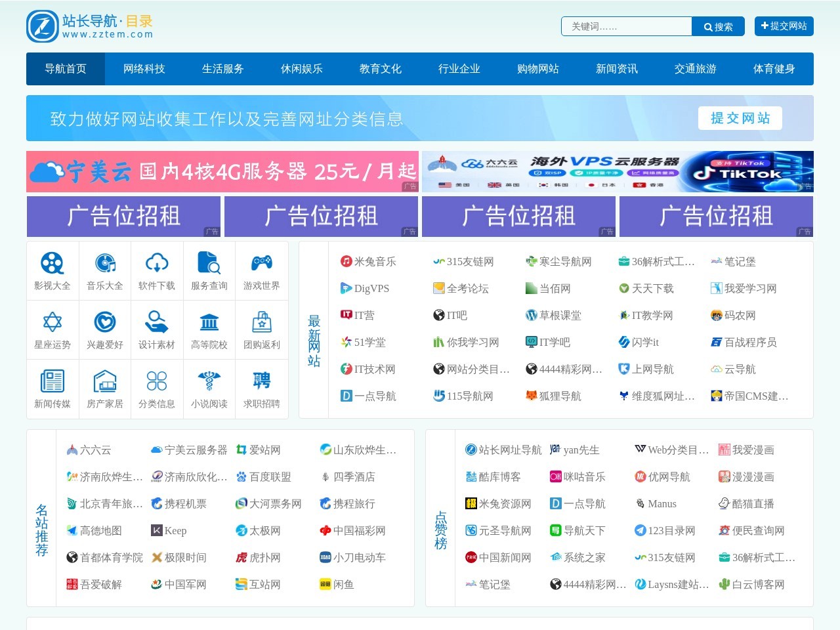This screenshot has width=840, height=630.
Task: Open the 小说阅读 icon
Action: (209, 381)
